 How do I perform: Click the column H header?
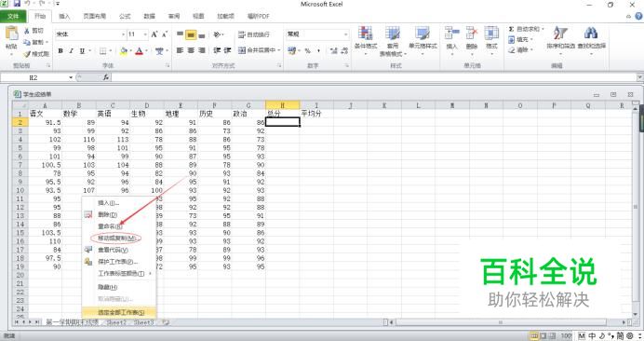282,105
